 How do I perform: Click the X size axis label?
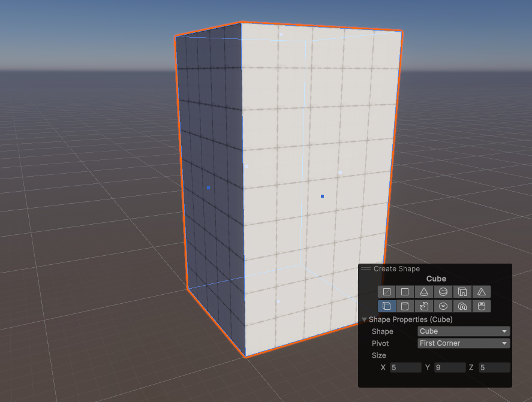[x=383, y=367]
